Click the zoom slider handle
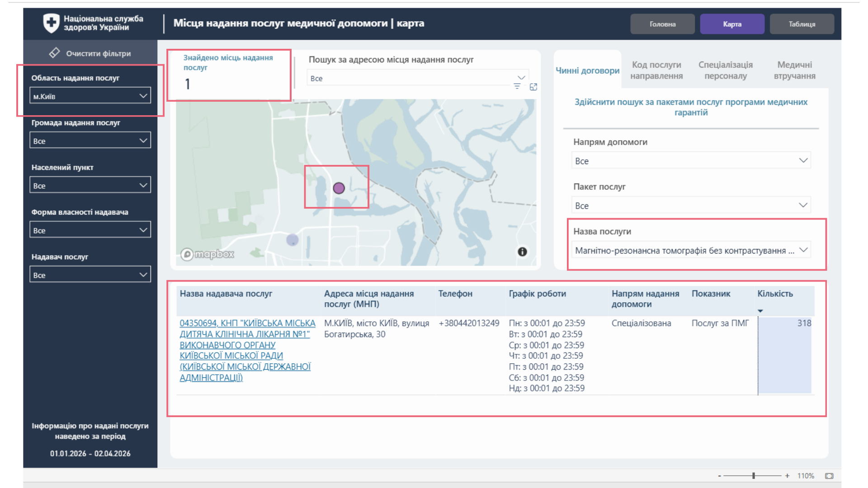This screenshot has height=488, width=868. coord(754,476)
